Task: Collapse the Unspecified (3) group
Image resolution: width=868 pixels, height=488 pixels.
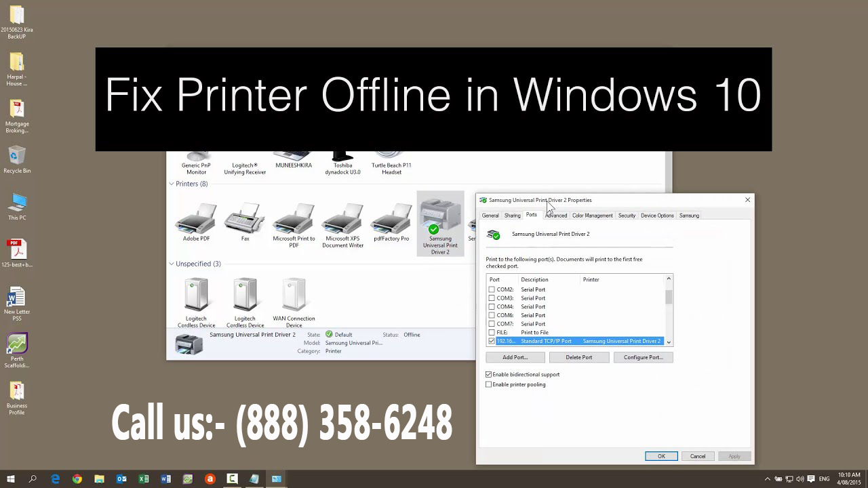Action: 172,264
